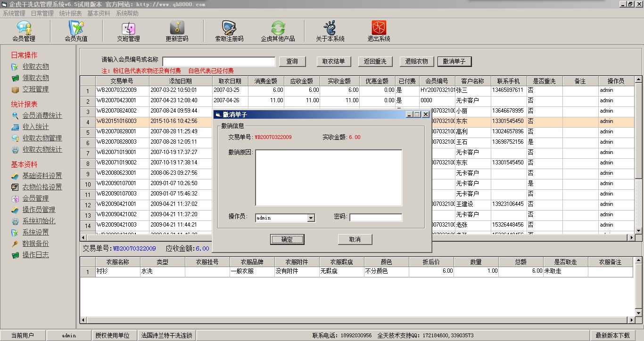Screen dimensions: 644x341
Task: Click the 法国诗兰特干洗连锁 status bar entry
Action: click(167, 335)
